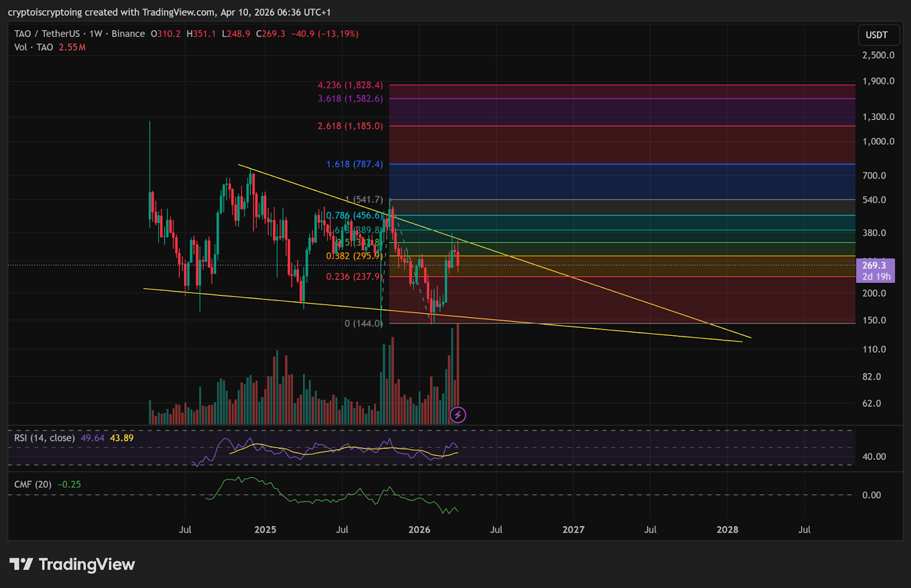Select the CMF (20) indicator label
The image size is (911, 588).
[32, 484]
